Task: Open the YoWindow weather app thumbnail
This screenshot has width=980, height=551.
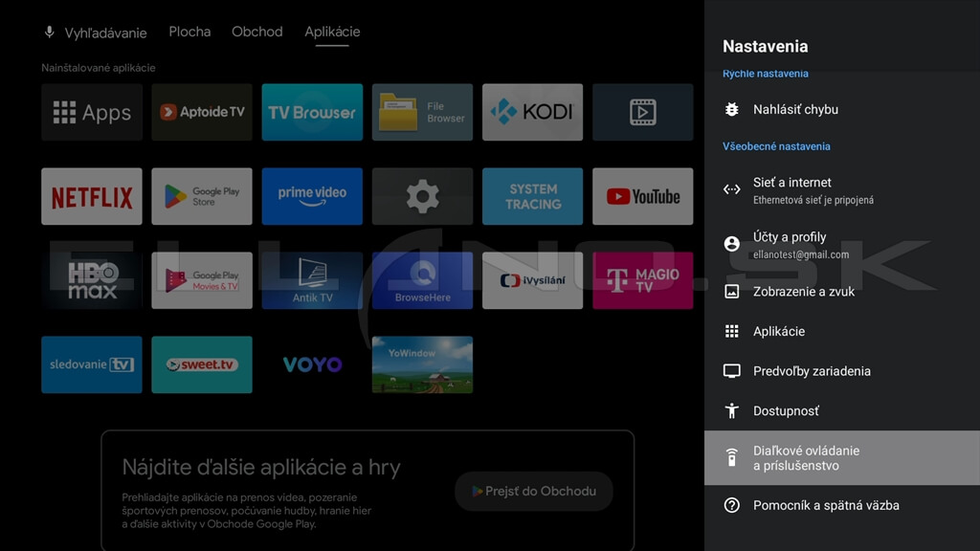Action: tap(422, 364)
